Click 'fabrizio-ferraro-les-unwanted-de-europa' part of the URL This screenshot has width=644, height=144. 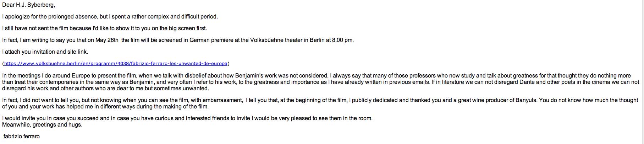[179, 64]
